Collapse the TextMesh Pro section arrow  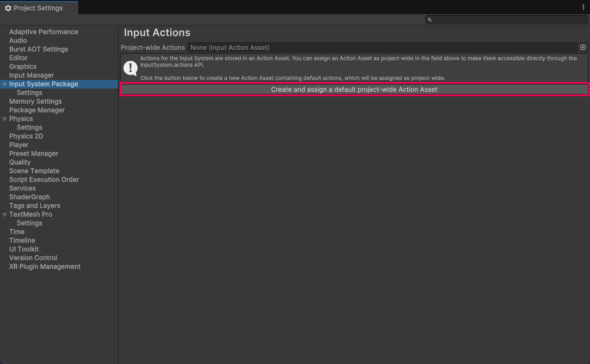pos(5,215)
